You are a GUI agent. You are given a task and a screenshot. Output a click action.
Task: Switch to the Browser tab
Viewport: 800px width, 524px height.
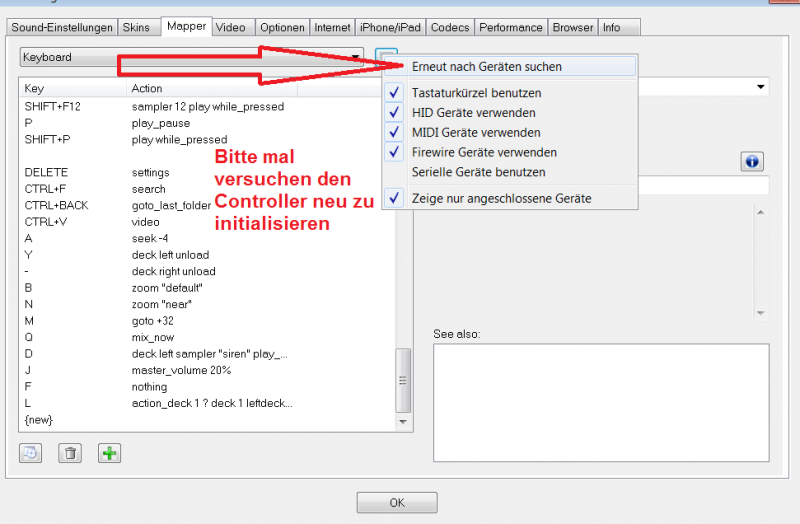pos(573,28)
